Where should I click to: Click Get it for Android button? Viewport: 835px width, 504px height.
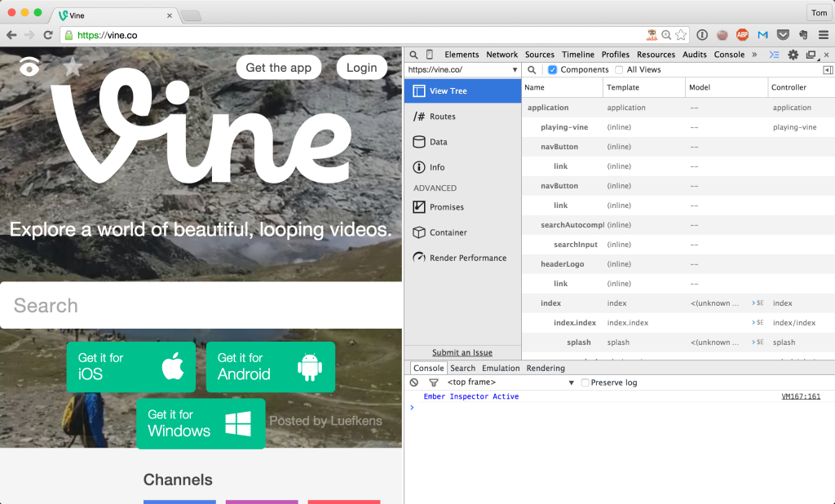(271, 367)
